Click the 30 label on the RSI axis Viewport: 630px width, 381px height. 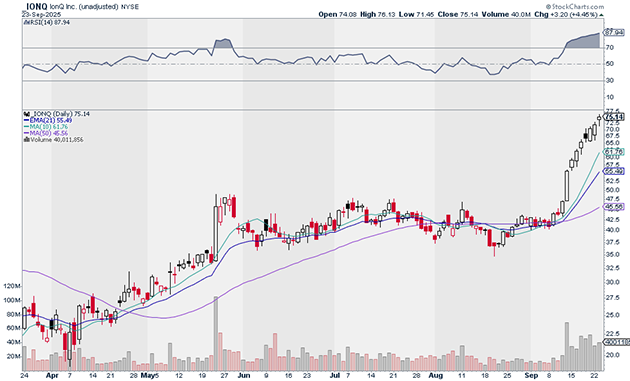[x=610, y=80]
